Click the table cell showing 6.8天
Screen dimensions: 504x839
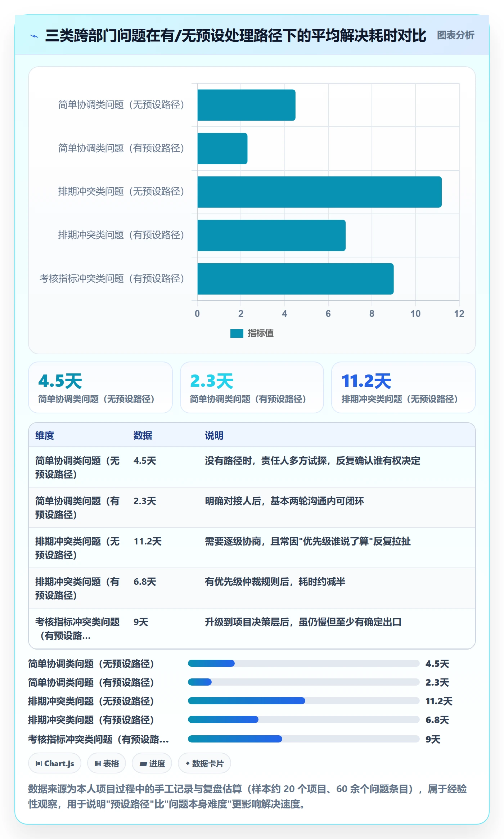[145, 582]
